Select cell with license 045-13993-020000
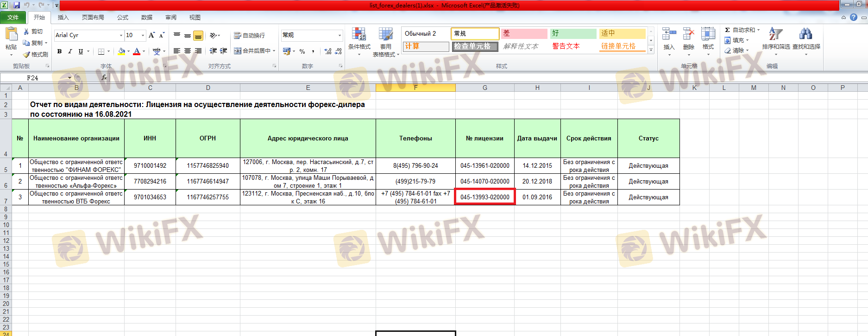 point(484,197)
